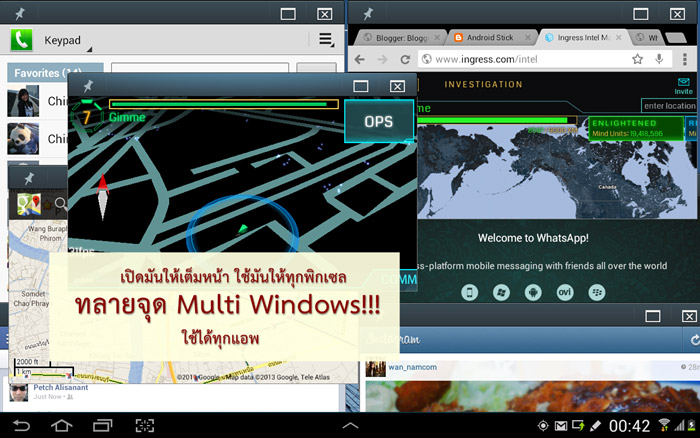Switch to Blogger browser tab
This screenshot has height=438, width=700.
click(400, 38)
